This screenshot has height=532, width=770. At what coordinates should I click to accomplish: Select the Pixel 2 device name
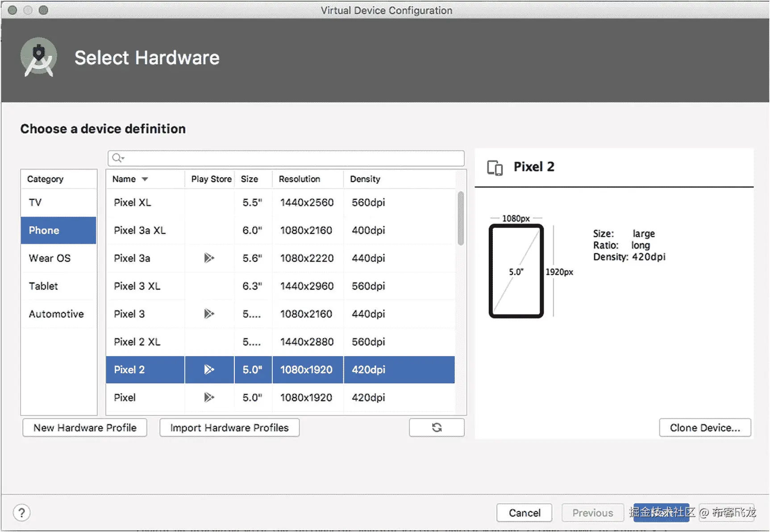(x=129, y=370)
